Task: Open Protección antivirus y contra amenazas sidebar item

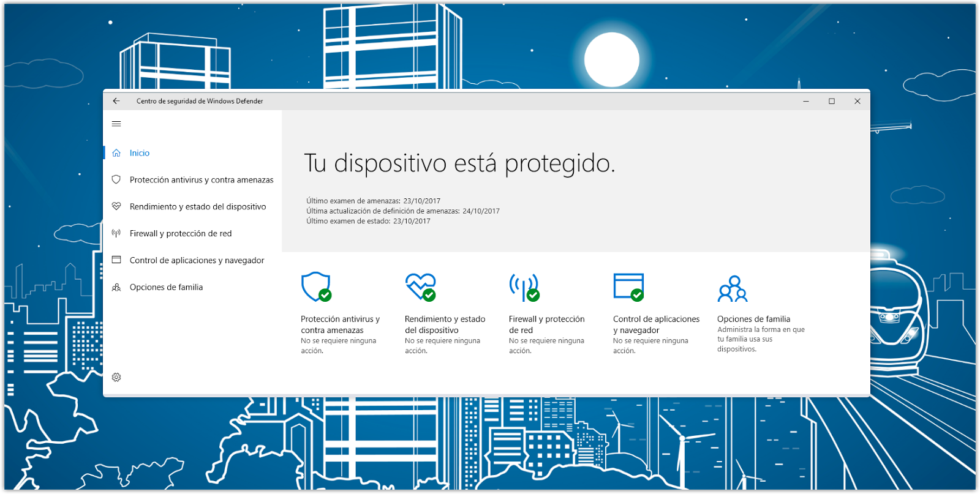Action: 202,180
